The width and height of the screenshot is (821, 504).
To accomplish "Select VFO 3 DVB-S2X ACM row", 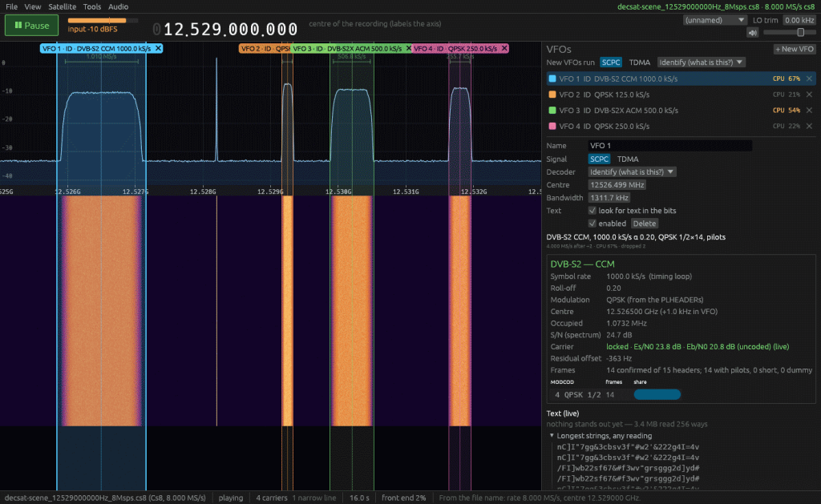I will [x=681, y=111].
